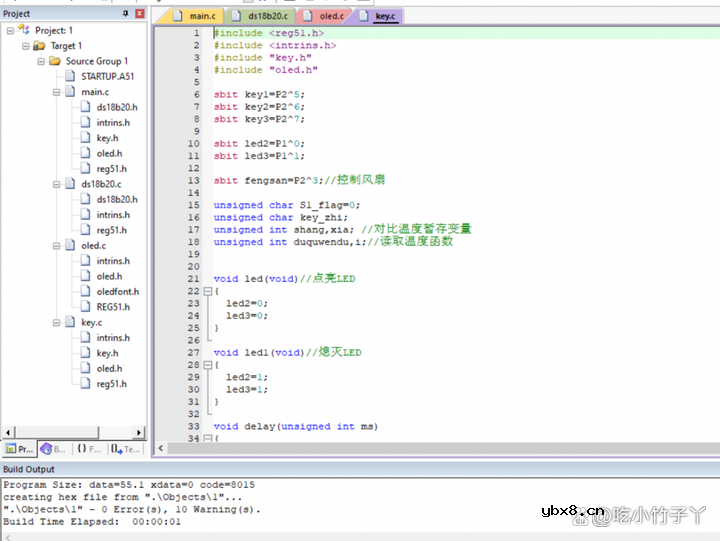
Task: Collapse the Project: 1 root node
Action: click(10, 30)
